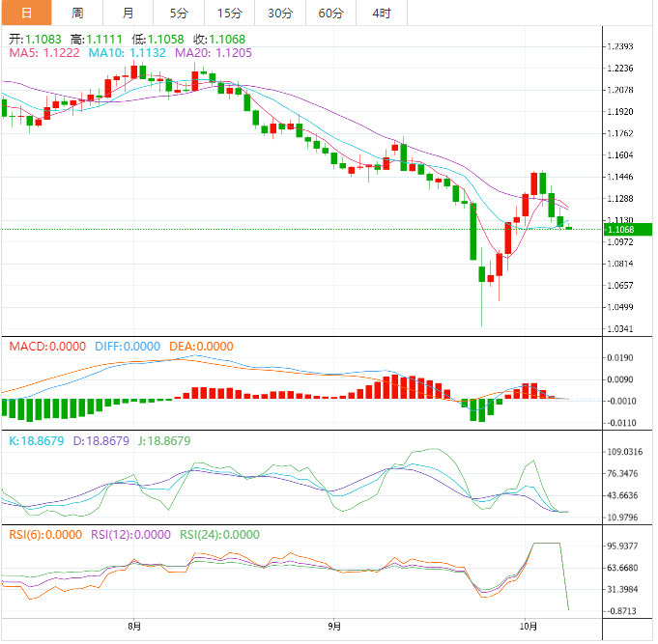Click the RSI(24):0.0000 label
The height and width of the screenshot is (644, 658).
coord(219,535)
